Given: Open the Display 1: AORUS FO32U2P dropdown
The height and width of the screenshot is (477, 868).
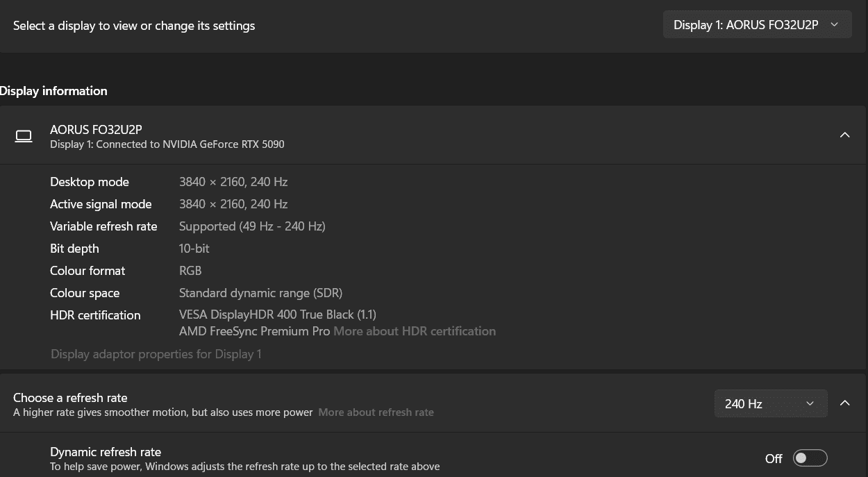Looking at the screenshot, I should 757,25.
